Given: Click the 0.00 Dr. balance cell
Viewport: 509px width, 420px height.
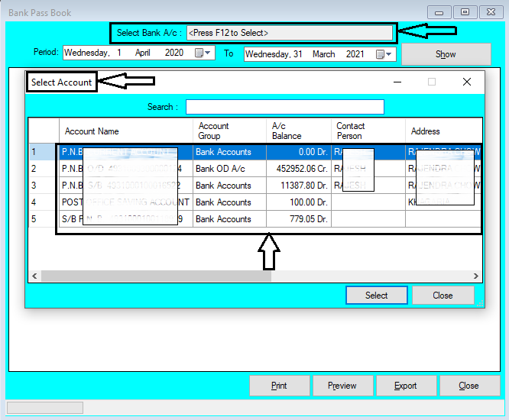Looking at the screenshot, I should pyautogui.click(x=299, y=152).
